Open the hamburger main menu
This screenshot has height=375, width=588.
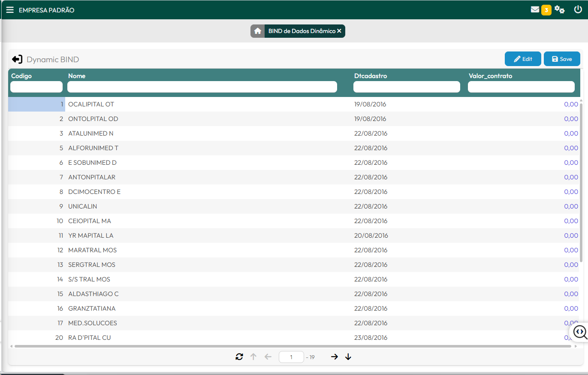(9, 10)
